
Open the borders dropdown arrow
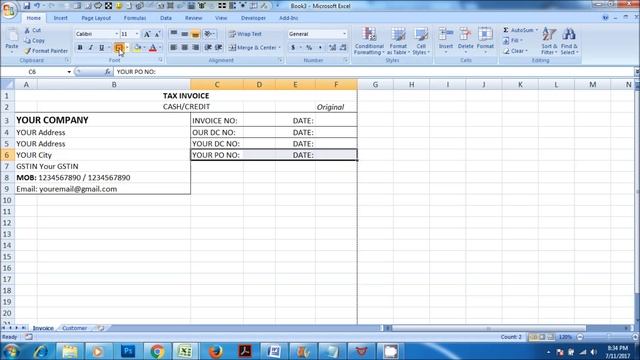tap(127, 48)
